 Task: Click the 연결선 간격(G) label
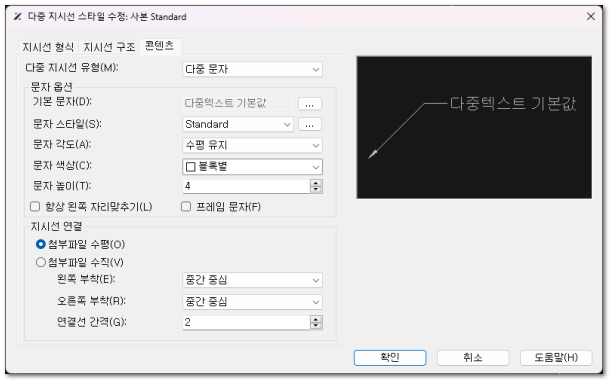pyautogui.click(x=92, y=322)
